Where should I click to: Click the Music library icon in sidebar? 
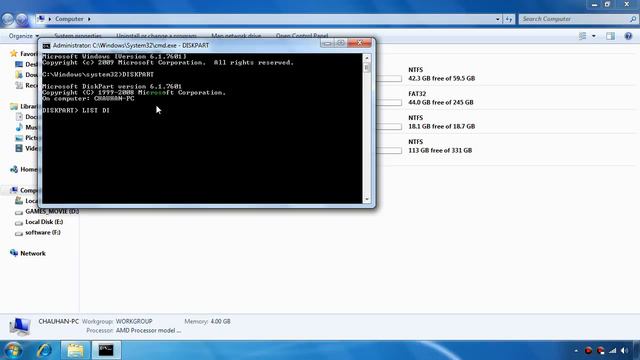pos(19,127)
